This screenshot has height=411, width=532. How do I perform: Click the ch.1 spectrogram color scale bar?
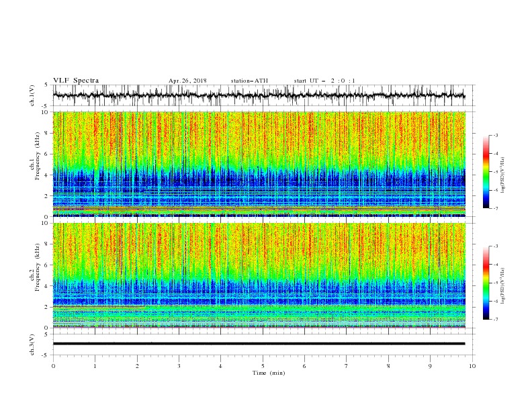tap(486, 172)
